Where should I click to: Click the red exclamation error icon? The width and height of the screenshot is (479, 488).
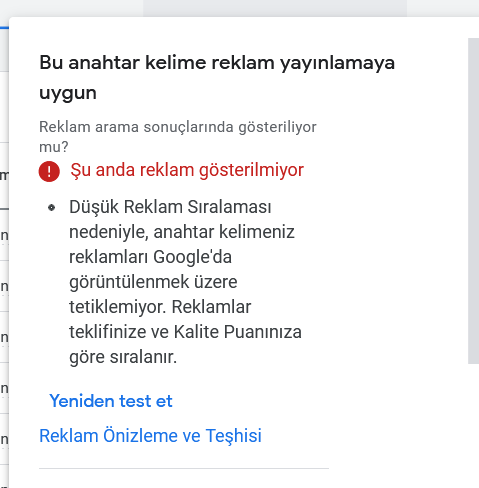tap(49, 171)
